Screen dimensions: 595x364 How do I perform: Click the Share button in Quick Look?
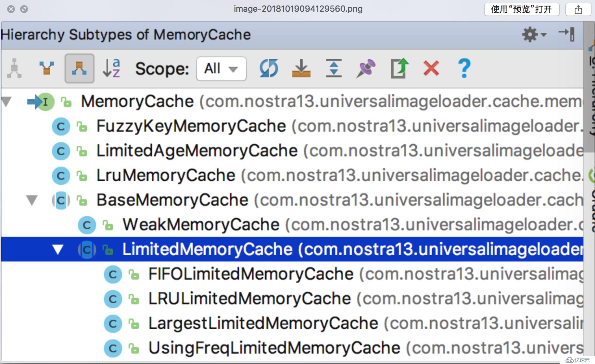[578, 9]
